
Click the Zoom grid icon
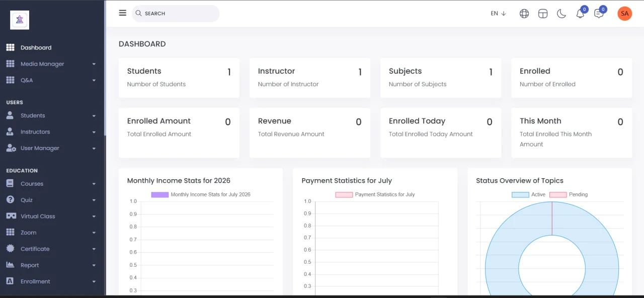coord(10,233)
